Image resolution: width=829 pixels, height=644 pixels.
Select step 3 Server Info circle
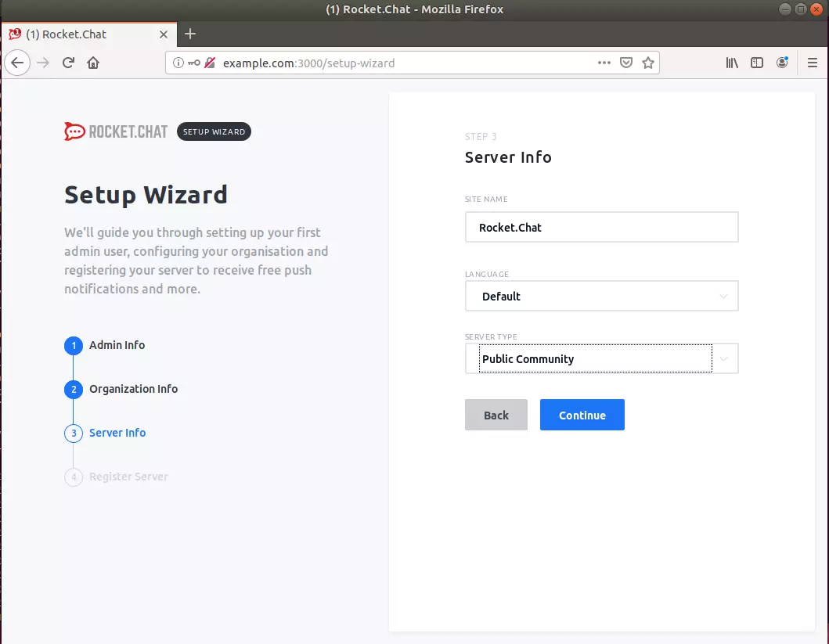[74, 434]
